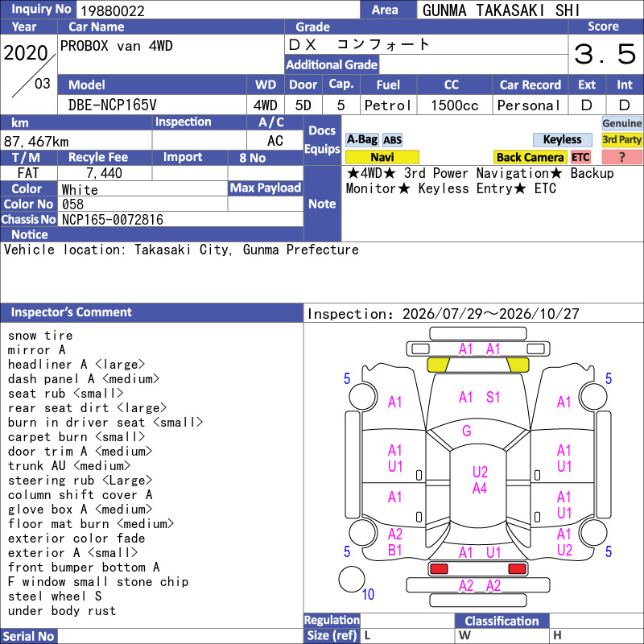Click the car record value Personal
The width and height of the screenshot is (644, 644).
pos(528,105)
